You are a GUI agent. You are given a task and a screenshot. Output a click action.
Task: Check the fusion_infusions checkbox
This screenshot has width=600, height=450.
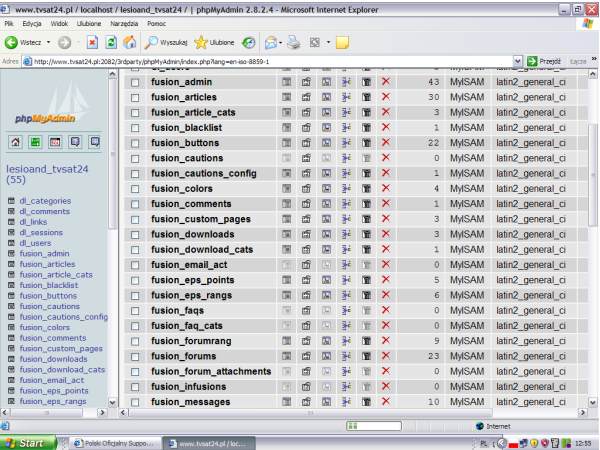135,387
